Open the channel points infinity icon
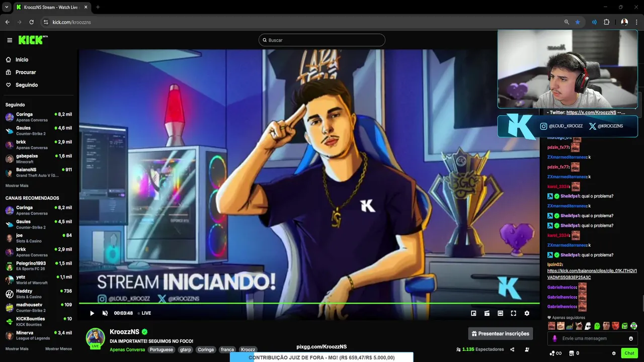 tap(555, 353)
